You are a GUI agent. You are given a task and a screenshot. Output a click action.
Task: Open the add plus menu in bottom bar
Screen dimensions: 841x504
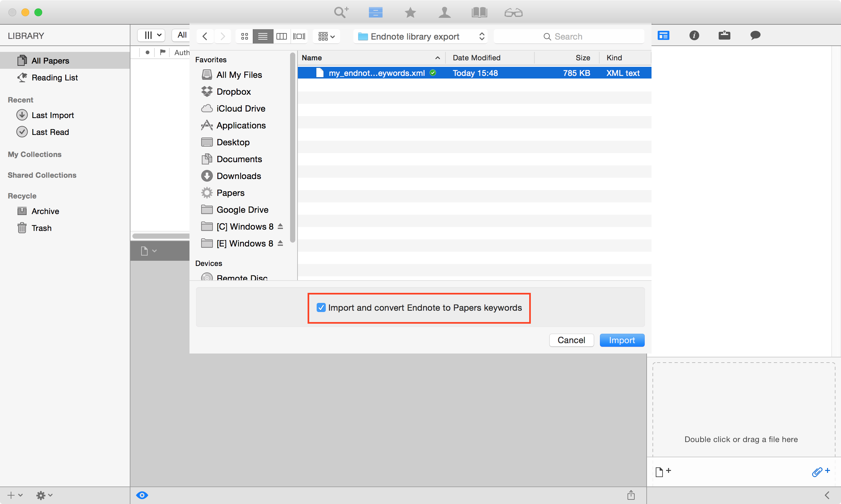[15, 495]
